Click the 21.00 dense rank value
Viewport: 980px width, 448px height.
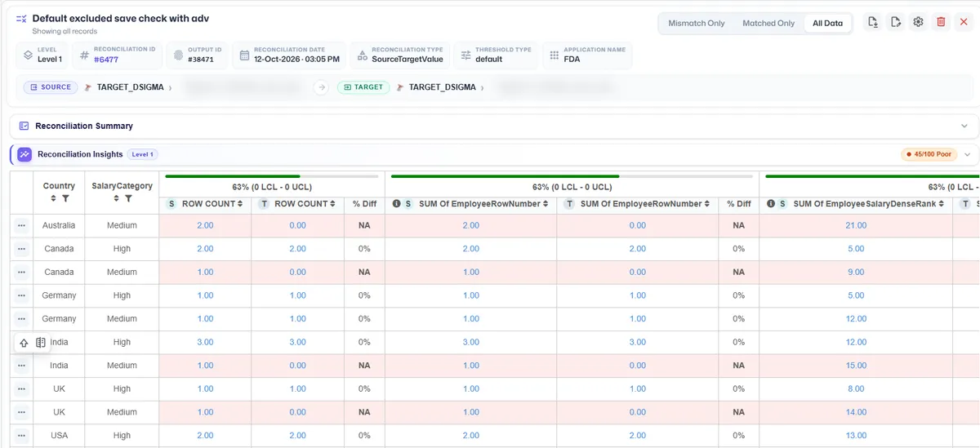[x=856, y=225]
